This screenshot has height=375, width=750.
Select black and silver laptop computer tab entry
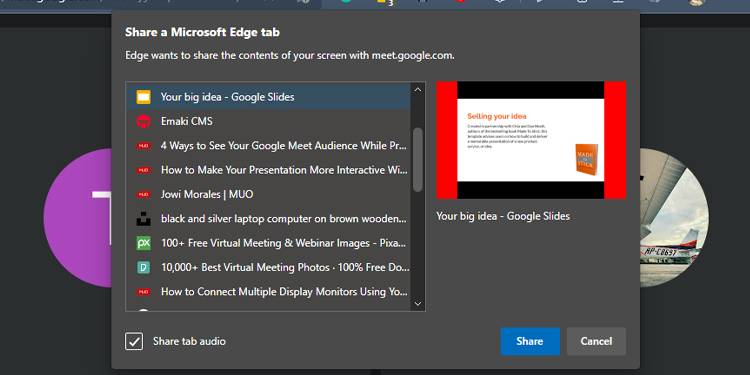268,219
